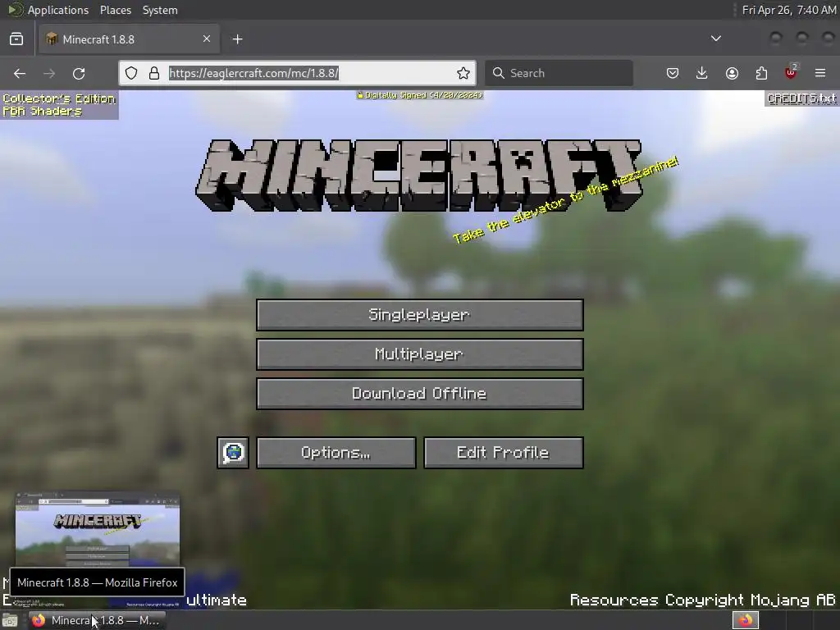Select the Minecraft 1.8.8 browser tab
840x630 pixels.
[129, 39]
